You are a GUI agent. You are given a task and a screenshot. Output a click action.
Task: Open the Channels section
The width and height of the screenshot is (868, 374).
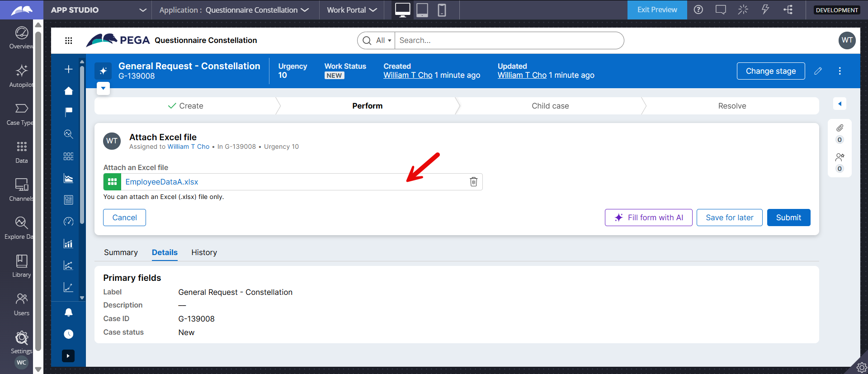(21, 190)
